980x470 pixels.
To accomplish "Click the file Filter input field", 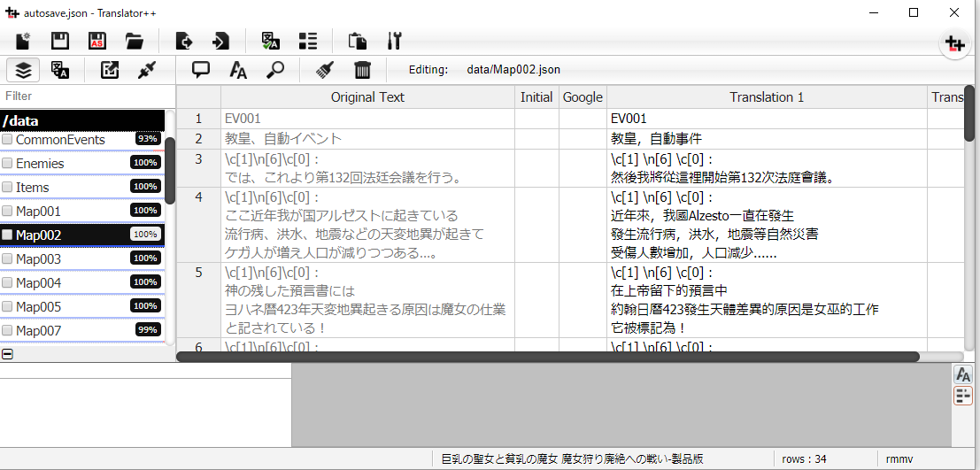I will (88, 96).
